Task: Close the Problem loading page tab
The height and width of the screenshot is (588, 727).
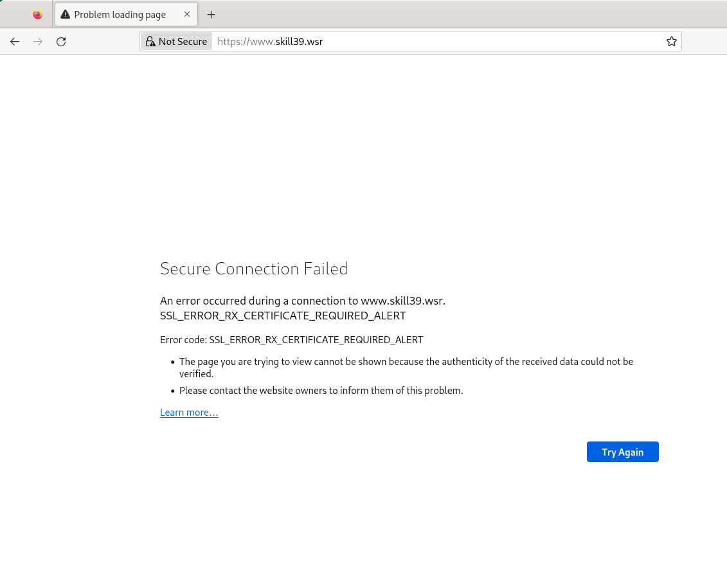Action: click(187, 14)
